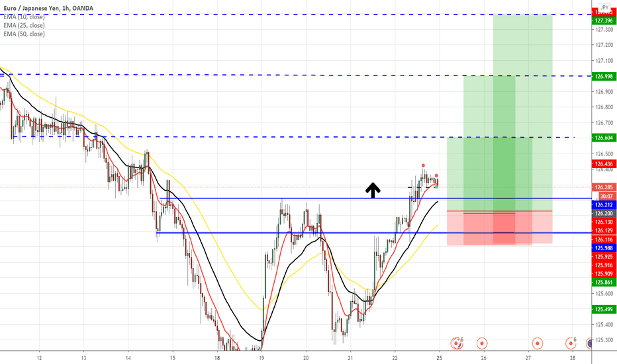Click the green 126.998 price label
Viewport: 617px width, 364px height.
point(604,76)
